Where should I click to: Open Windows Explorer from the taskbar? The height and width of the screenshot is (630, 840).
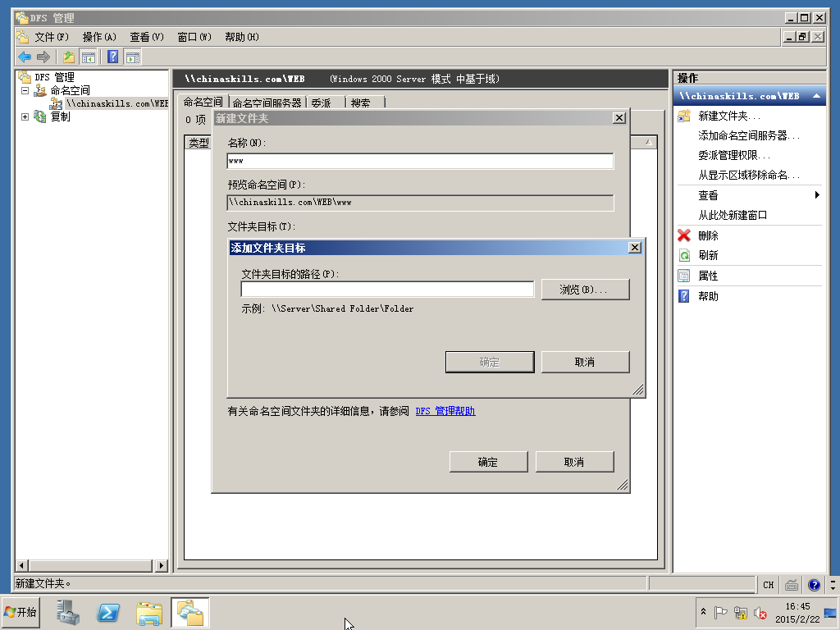point(149,612)
